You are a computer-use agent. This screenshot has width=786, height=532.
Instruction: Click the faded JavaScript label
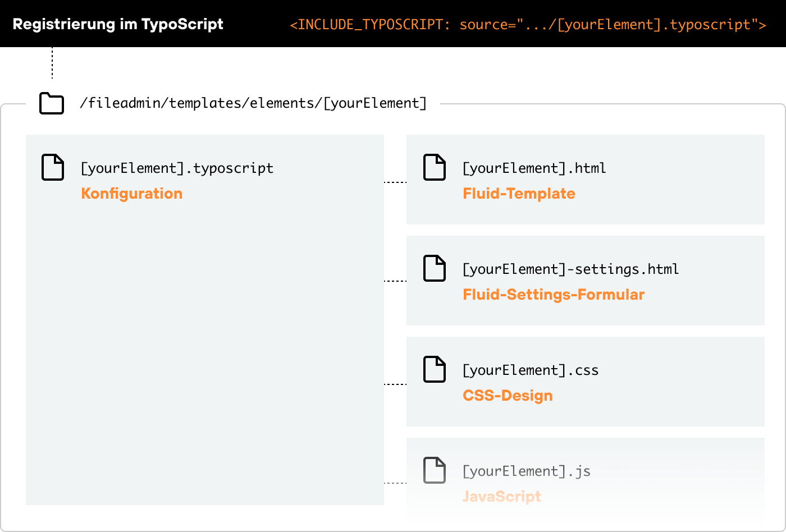(502, 497)
